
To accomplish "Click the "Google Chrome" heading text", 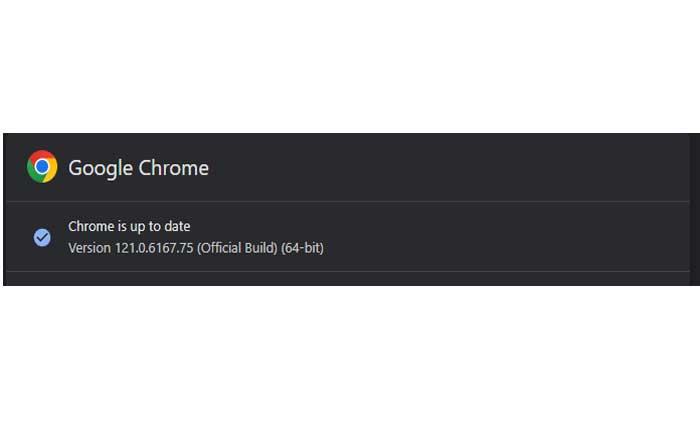I will 138,168.
